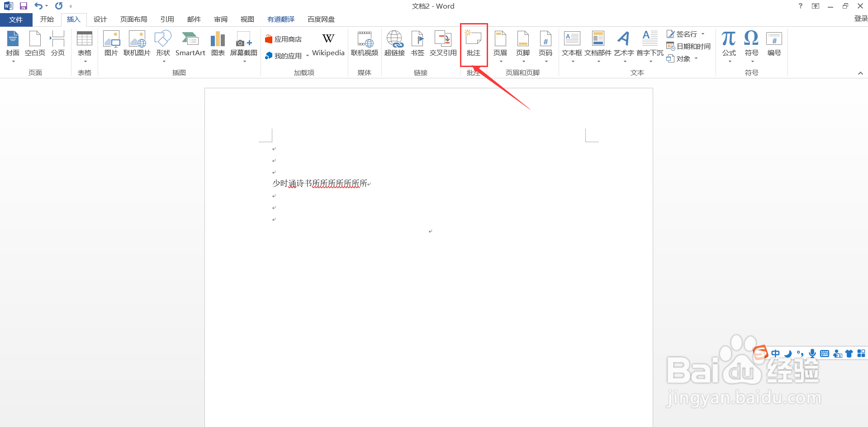Screen dimensions: 868x427
Task: Open screenshot (屏幕截图) tool
Action: 244,46
